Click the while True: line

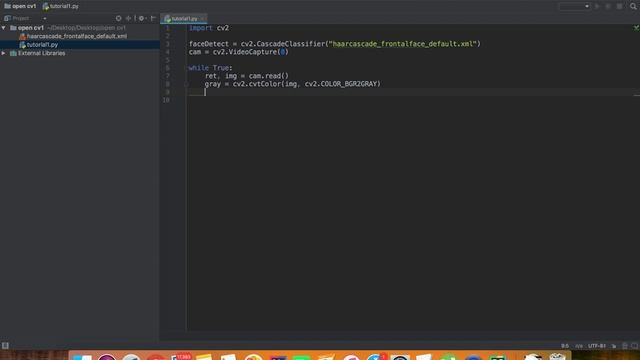(211, 68)
